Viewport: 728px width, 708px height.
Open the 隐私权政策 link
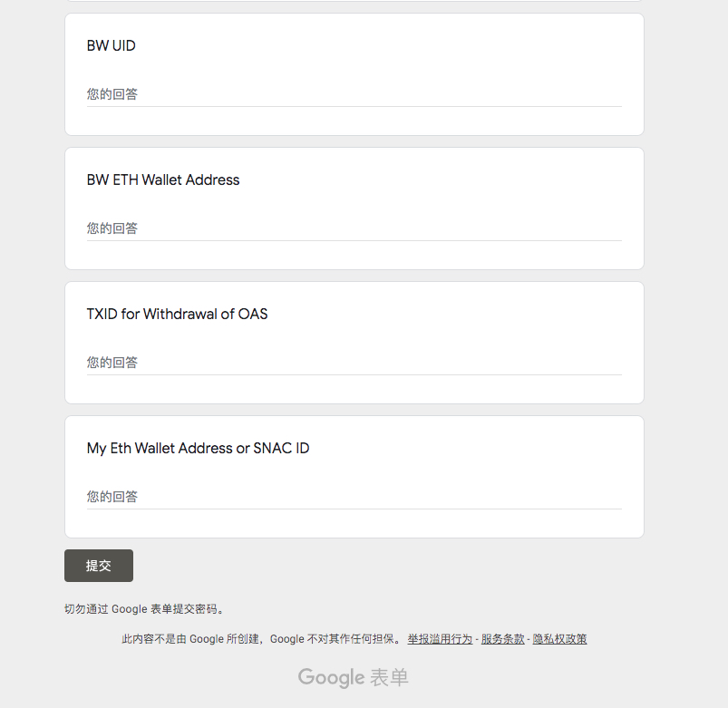(559, 639)
